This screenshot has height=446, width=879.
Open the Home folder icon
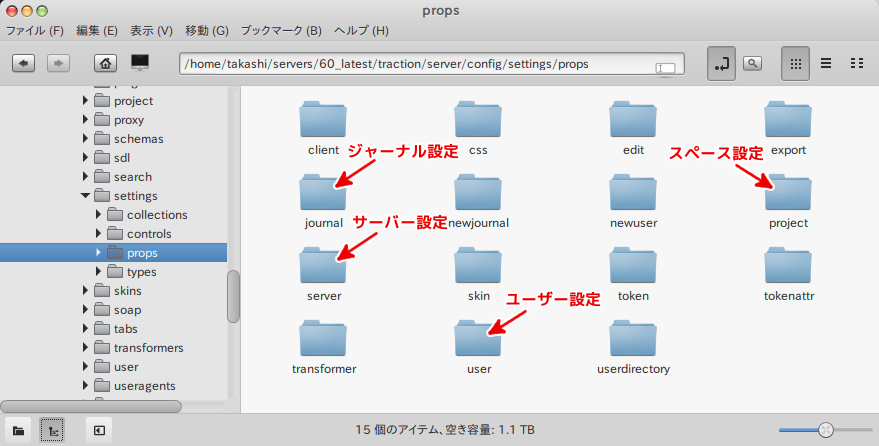pyautogui.click(x=105, y=63)
